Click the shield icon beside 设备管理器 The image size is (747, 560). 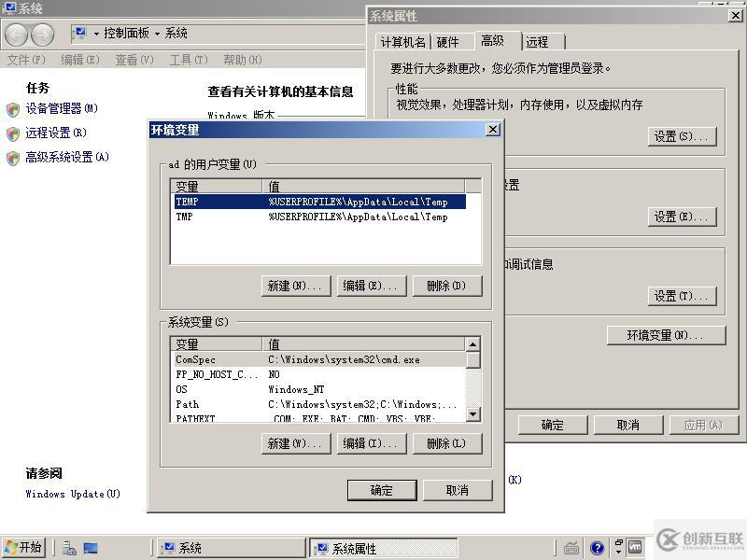(x=13, y=109)
